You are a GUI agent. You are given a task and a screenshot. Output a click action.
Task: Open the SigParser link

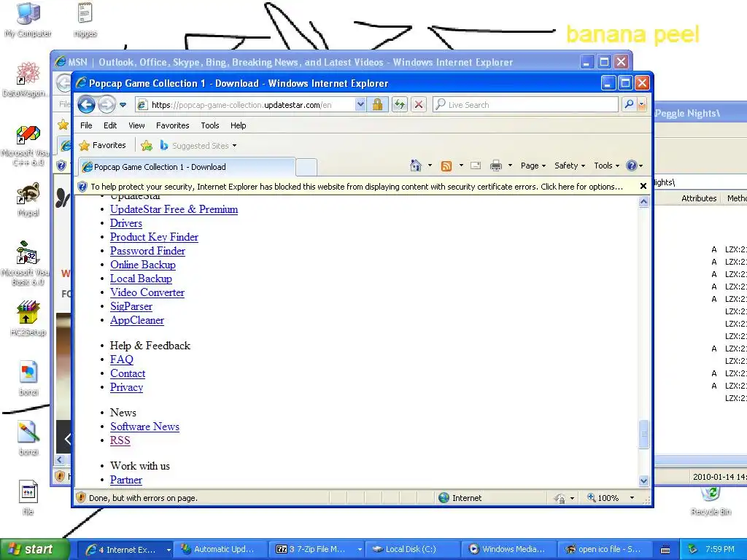click(x=131, y=306)
